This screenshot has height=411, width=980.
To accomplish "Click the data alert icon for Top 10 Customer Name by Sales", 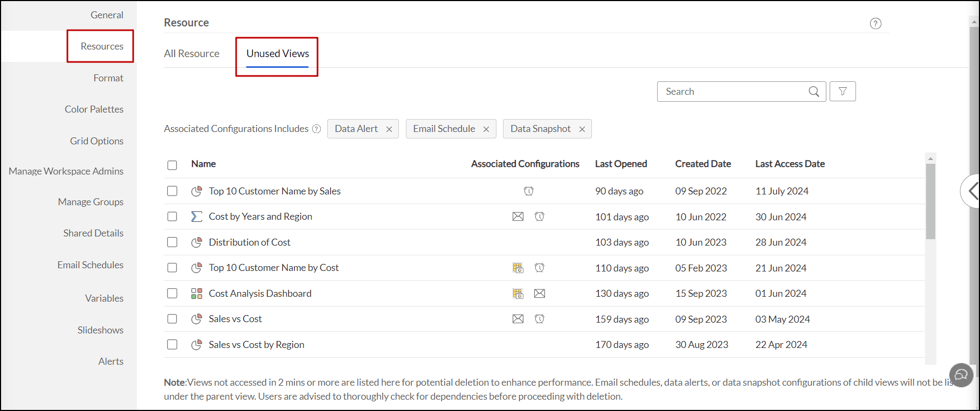I will [x=529, y=191].
